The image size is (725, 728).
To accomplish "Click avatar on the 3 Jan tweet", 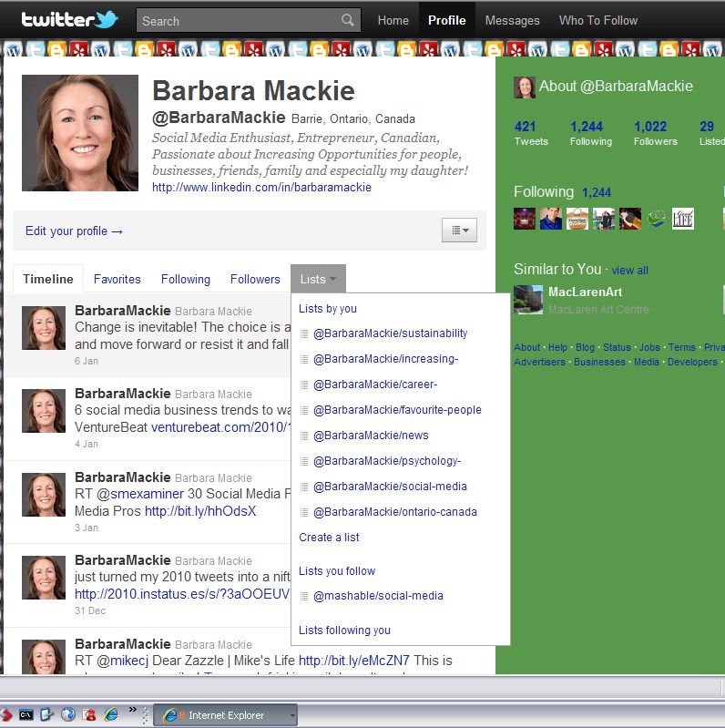I will click(x=44, y=495).
